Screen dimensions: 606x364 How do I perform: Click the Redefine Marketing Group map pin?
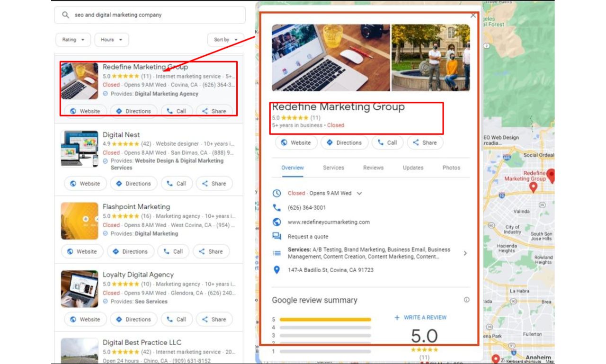pos(533,187)
